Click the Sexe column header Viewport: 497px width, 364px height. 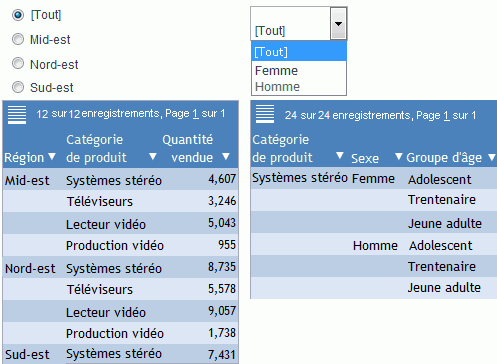coord(365,158)
